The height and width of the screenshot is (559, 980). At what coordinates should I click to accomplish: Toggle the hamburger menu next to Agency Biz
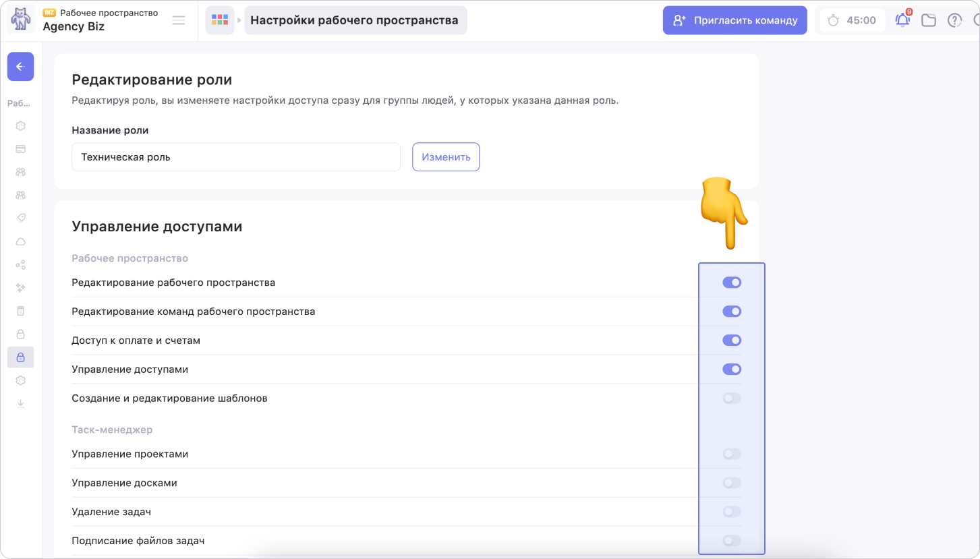(179, 20)
